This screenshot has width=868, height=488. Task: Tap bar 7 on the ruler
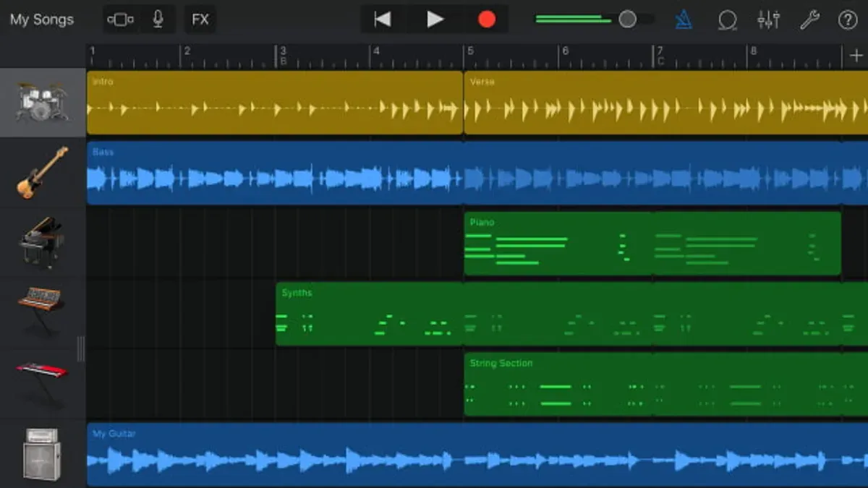659,51
